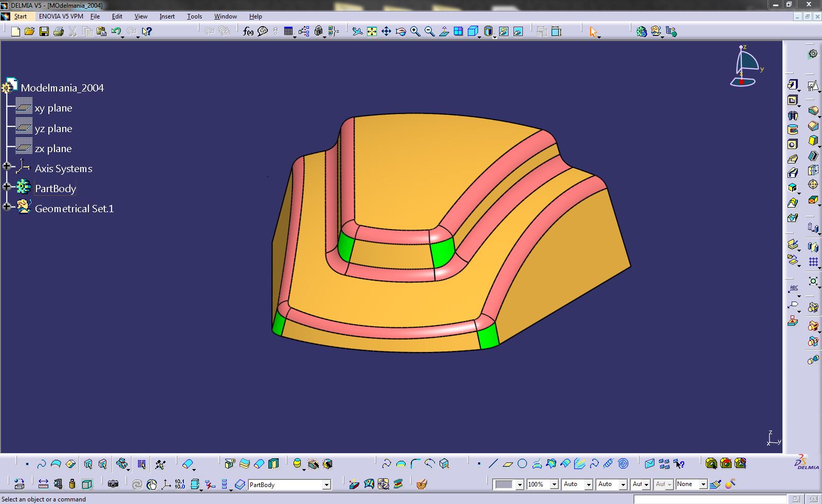Click the What's This help cursor icon
This screenshot has height=504, width=822.
coord(147,31)
